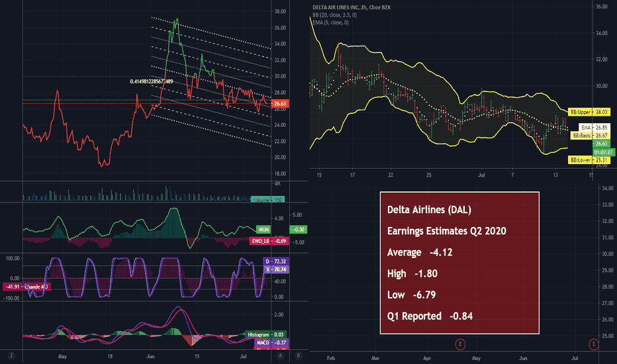Image resolution: width=617 pixels, height=364 pixels.
Task: Click the 38.00 price axis value
Action: [x=280, y=11]
